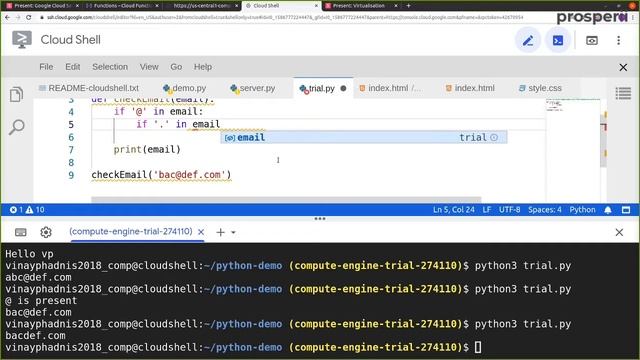Open the Help menu
Viewport: 640px width, 360px height.
click(202, 67)
